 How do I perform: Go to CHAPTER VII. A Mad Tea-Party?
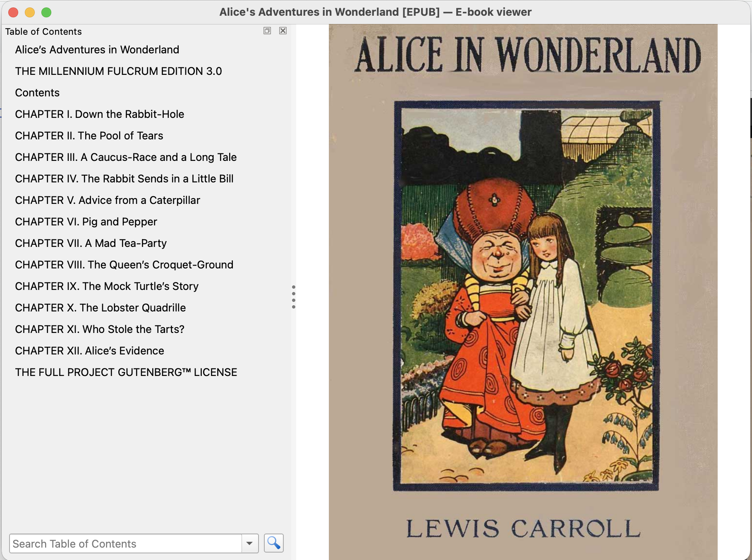click(91, 243)
